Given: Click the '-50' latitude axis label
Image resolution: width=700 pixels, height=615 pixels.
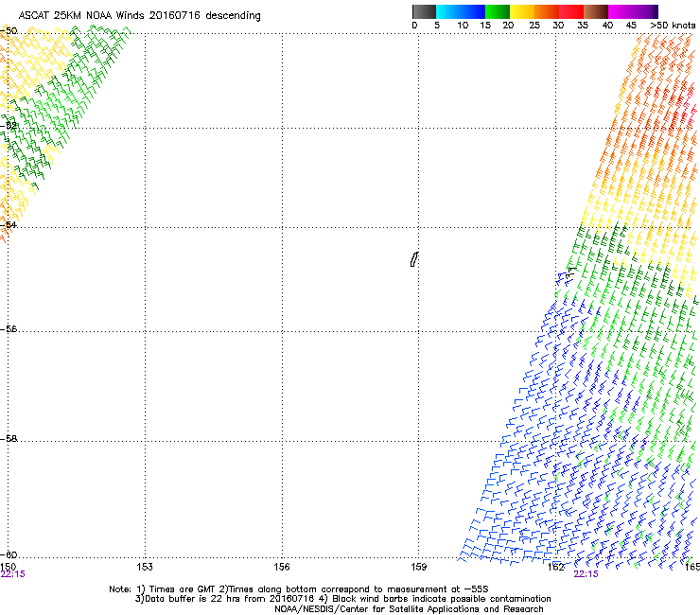Looking at the screenshot, I should tap(9, 31).
